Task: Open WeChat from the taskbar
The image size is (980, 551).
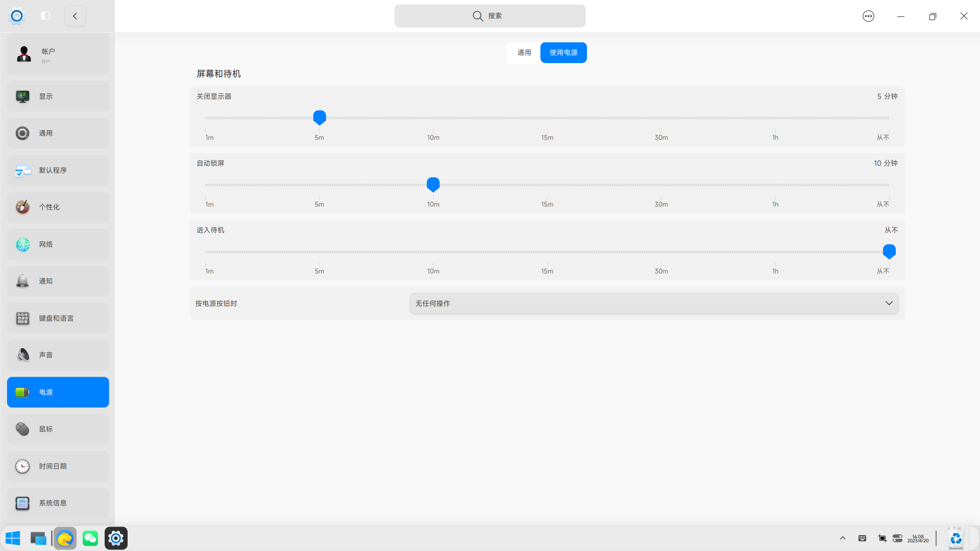Action: [x=90, y=538]
